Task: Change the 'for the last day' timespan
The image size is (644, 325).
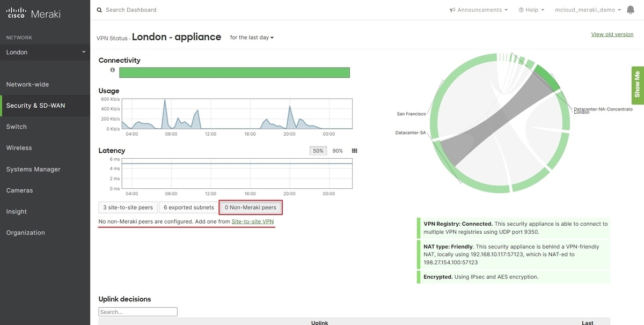Action: [252, 38]
